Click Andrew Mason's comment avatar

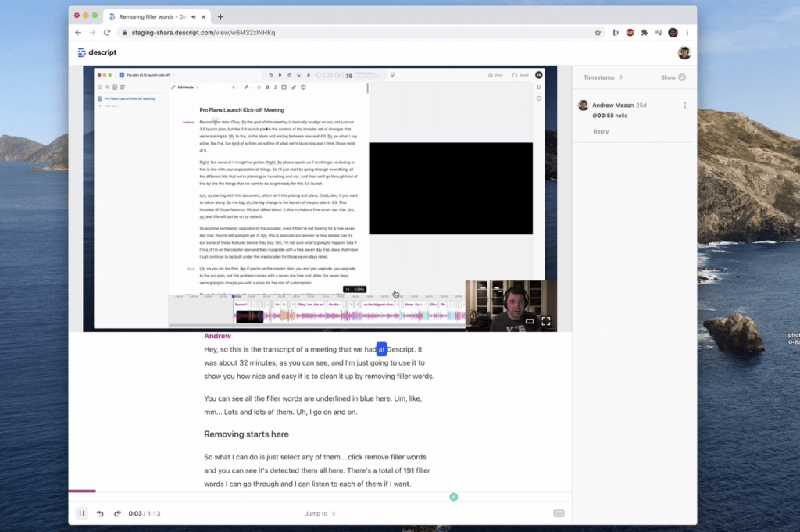583,105
